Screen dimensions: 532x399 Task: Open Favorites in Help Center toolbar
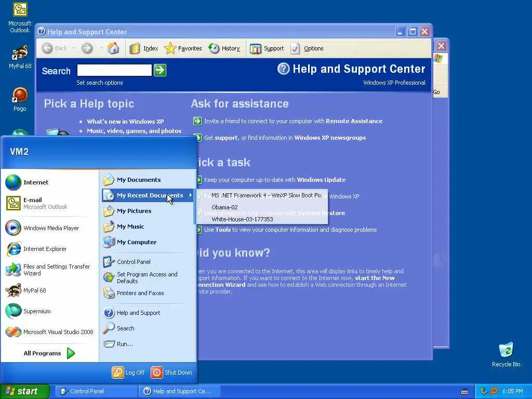[183, 48]
